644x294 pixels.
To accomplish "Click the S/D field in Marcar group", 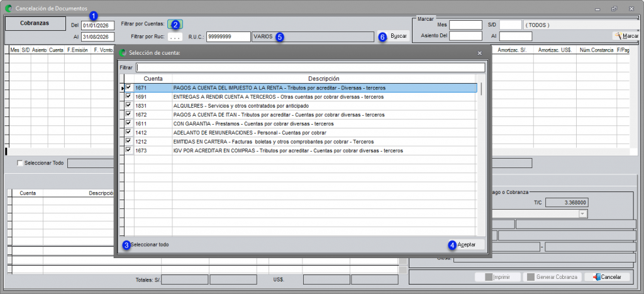I will [x=511, y=25].
